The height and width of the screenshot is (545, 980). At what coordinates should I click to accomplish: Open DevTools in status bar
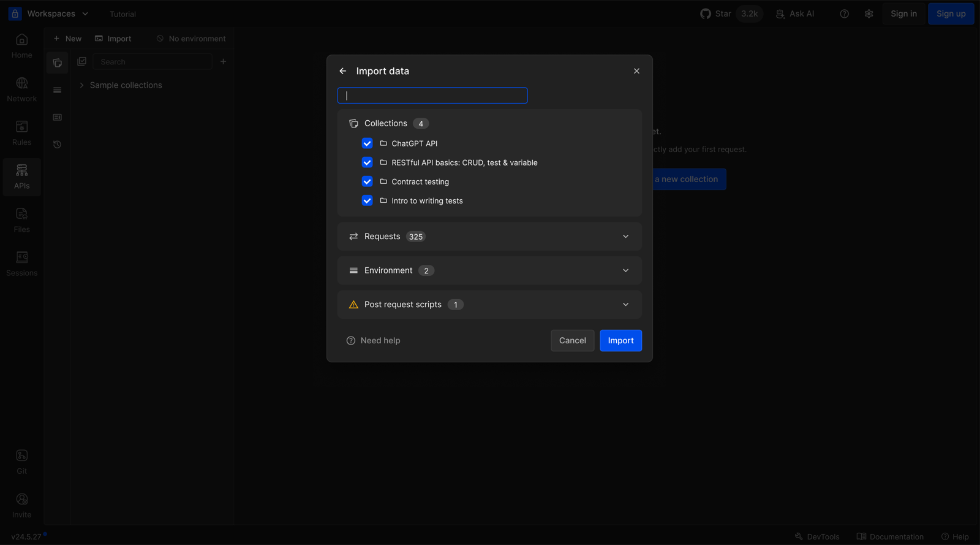[816, 536]
